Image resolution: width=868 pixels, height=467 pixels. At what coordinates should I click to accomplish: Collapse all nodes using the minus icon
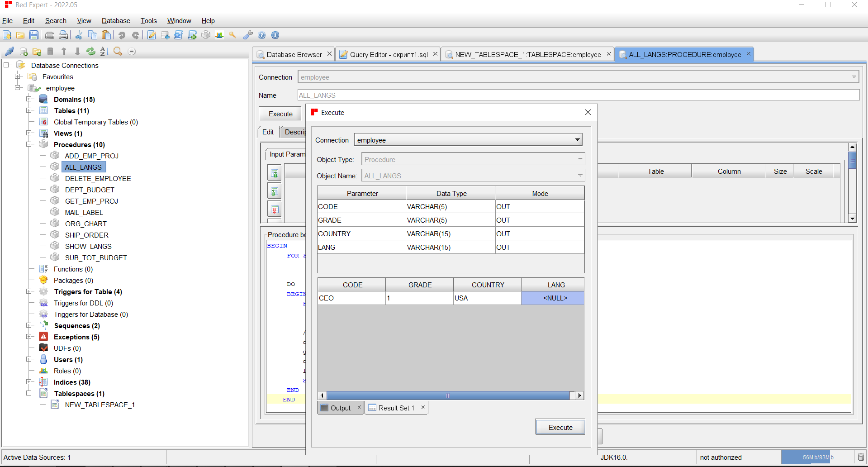coord(132,51)
